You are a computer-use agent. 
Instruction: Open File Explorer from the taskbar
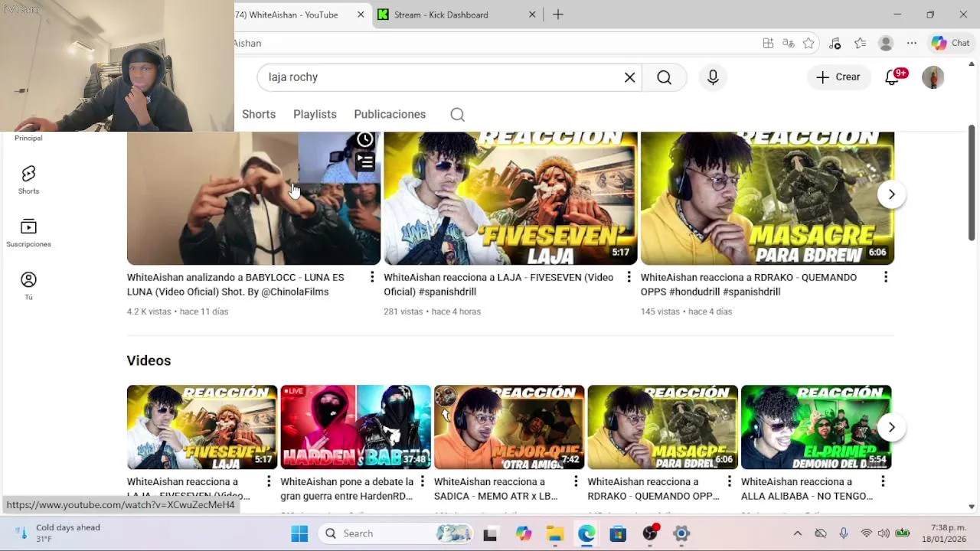click(555, 533)
